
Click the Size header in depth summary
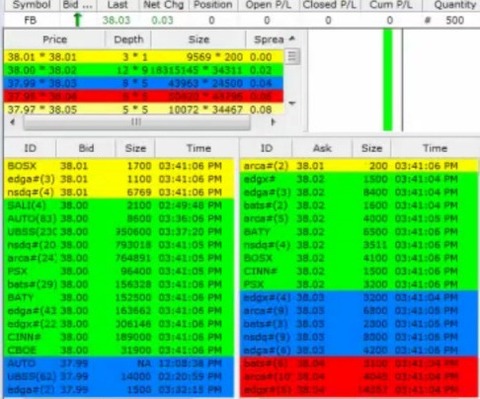point(199,39)
